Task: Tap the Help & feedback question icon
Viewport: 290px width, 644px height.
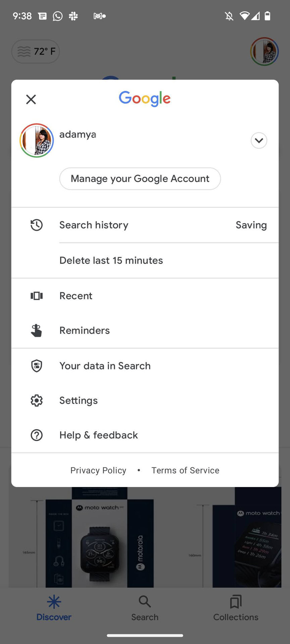Action: (37, 435)
